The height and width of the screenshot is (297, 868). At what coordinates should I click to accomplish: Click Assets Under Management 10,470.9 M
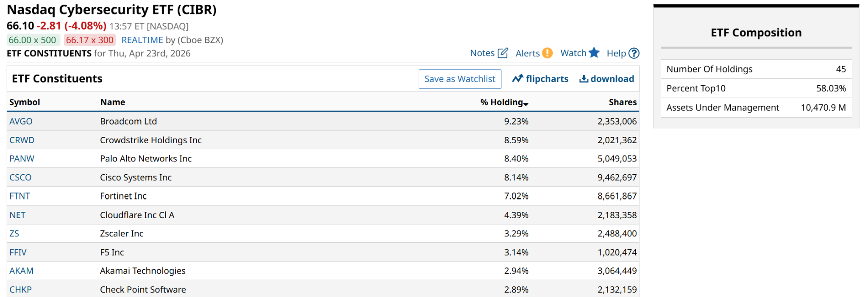tap(823, 107)
